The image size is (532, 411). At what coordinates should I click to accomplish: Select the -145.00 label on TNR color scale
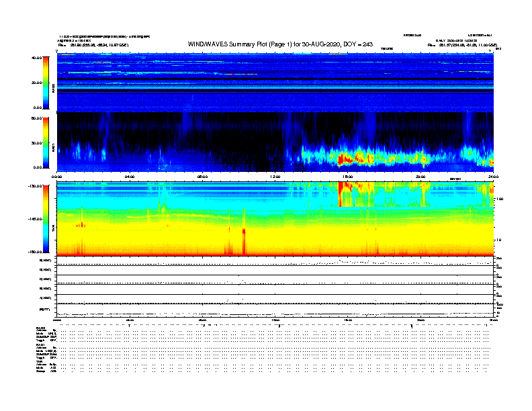36,219
